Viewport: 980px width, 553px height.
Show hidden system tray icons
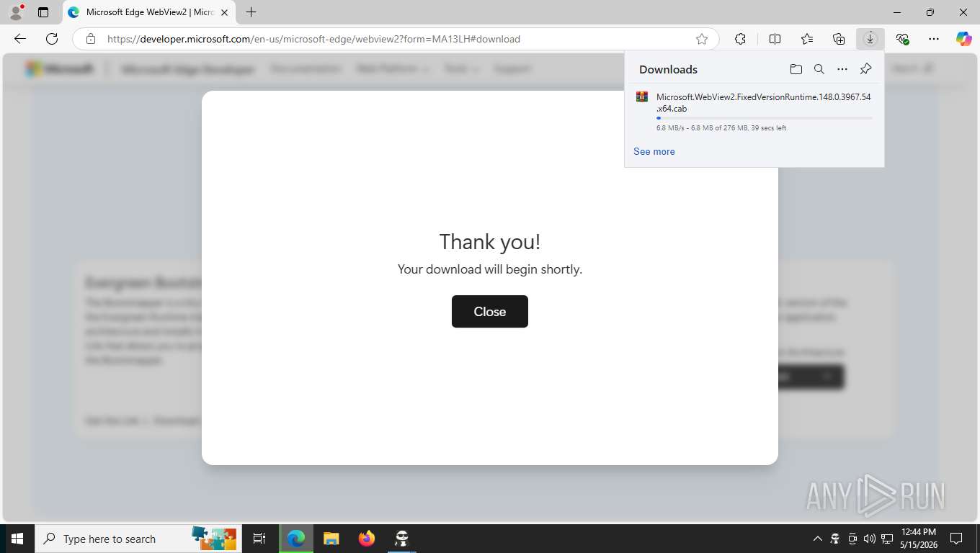[817, 539]
